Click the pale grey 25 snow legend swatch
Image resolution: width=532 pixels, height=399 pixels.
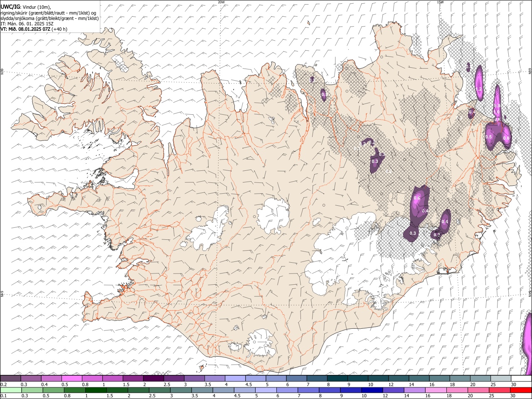point(501,379)
